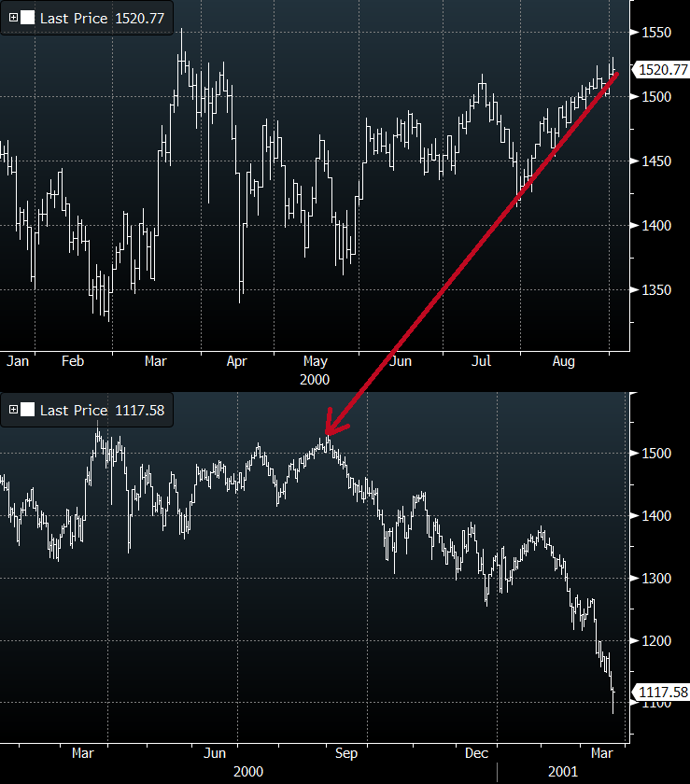Image resolution: width=690 pixels, height=784 pixels.
Task: Click the Feb label on top time axis
Action: pyautogui.click(x=73, y=361)
